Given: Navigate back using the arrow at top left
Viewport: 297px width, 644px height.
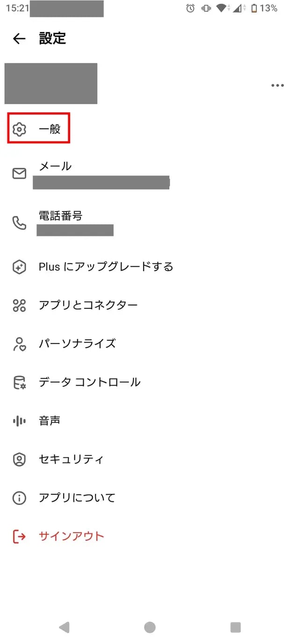Looking at the screenshot, I should pos(19,39).
